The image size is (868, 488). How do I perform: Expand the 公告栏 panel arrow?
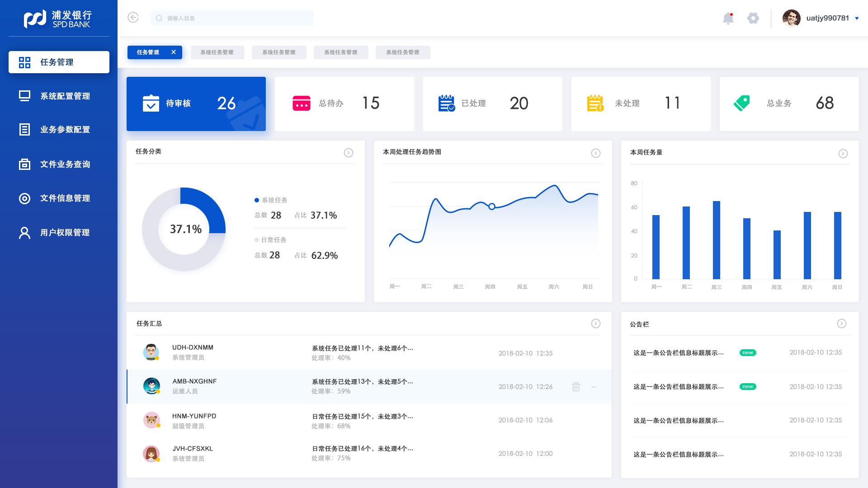841,324
